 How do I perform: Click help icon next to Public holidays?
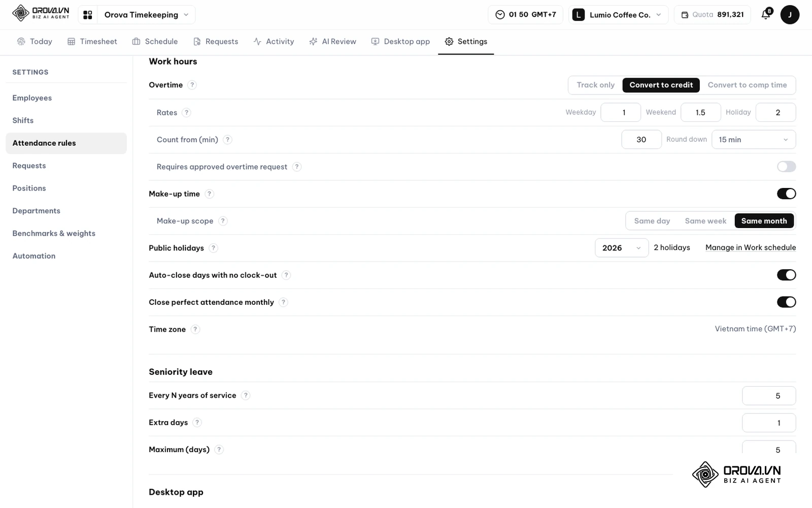click(x=213, y=248)
